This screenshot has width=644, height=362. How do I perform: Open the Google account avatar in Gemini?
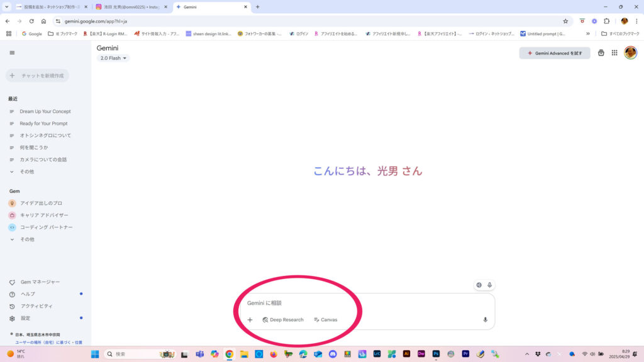point(630,53)
